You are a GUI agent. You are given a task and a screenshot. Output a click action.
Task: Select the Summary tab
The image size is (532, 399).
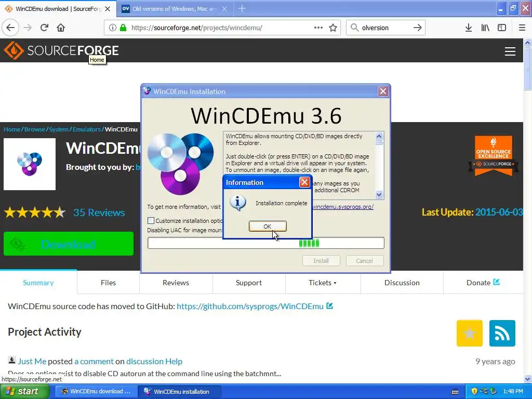click(38, 283)
